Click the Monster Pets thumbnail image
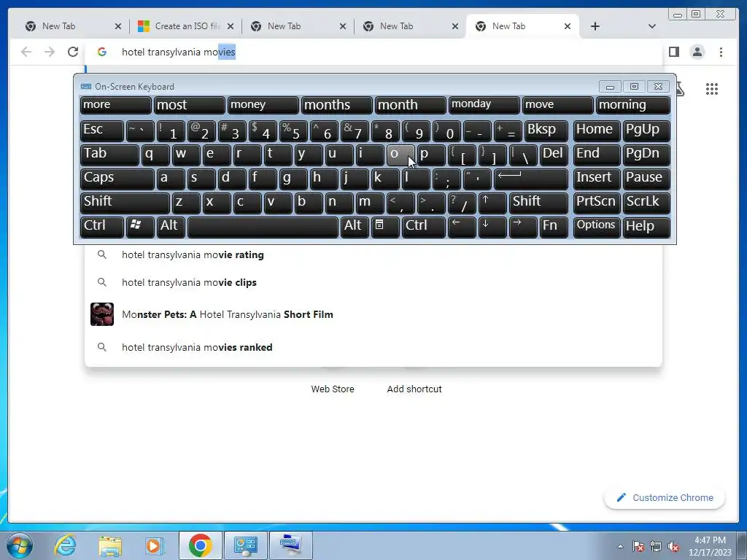The image size is (747, 560). pyautogui.click(x=102, y=314)
